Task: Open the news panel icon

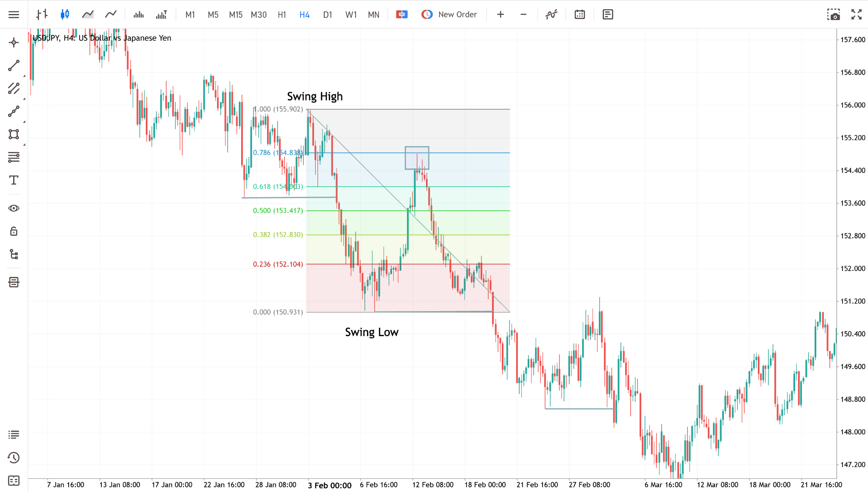Action: [x=608, y=14]
